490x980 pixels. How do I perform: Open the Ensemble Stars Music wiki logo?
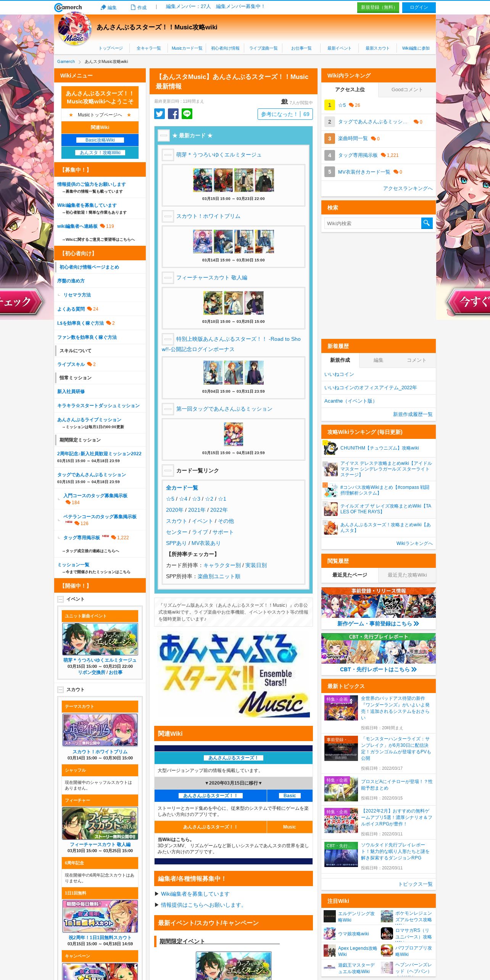click(74, 29)
